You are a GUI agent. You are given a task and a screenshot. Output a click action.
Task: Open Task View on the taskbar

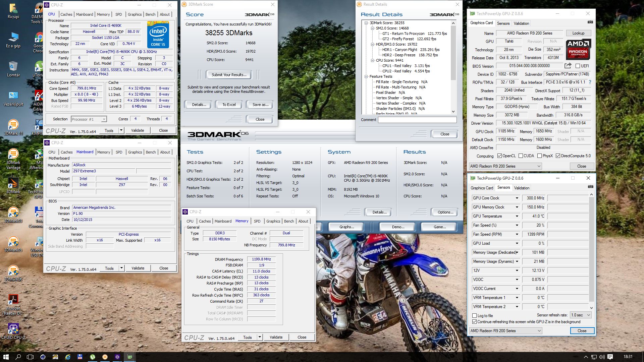[x=30, y=357]
